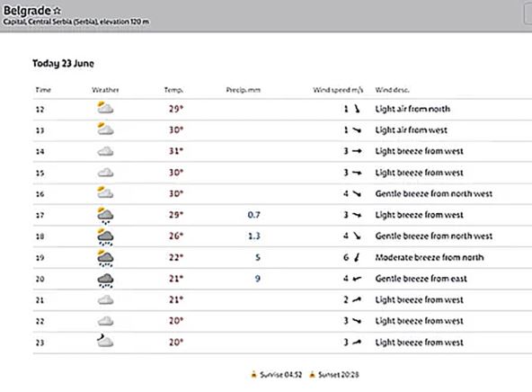Click the wind arrow in the 23 row
Image resolution: width=532 pixels, height=392 pixels.
pyautogui.click(x=357, y=342)
